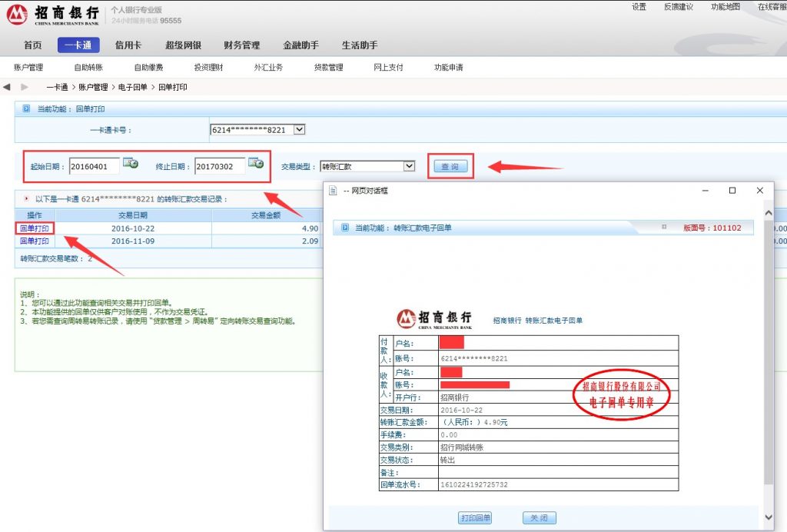This screenshot has height=532, width=787.
Task: Minimize the 网页对话框 dialog window
Action: point(706,191)
